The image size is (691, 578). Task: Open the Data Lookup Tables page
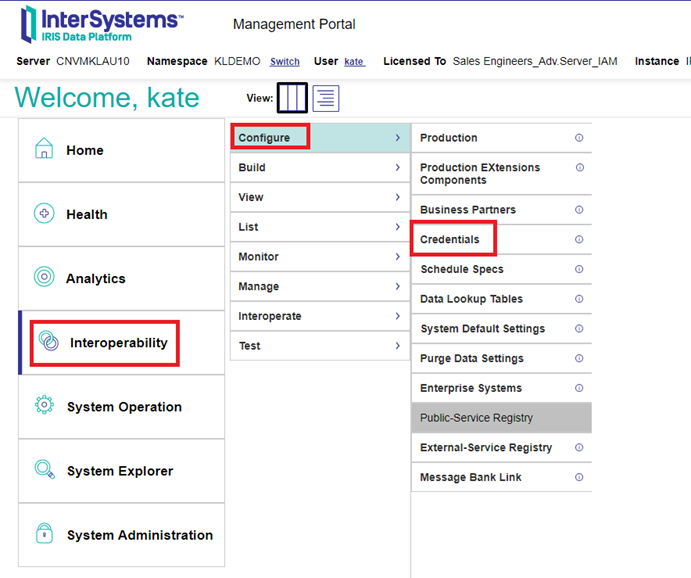click(471, 299)
